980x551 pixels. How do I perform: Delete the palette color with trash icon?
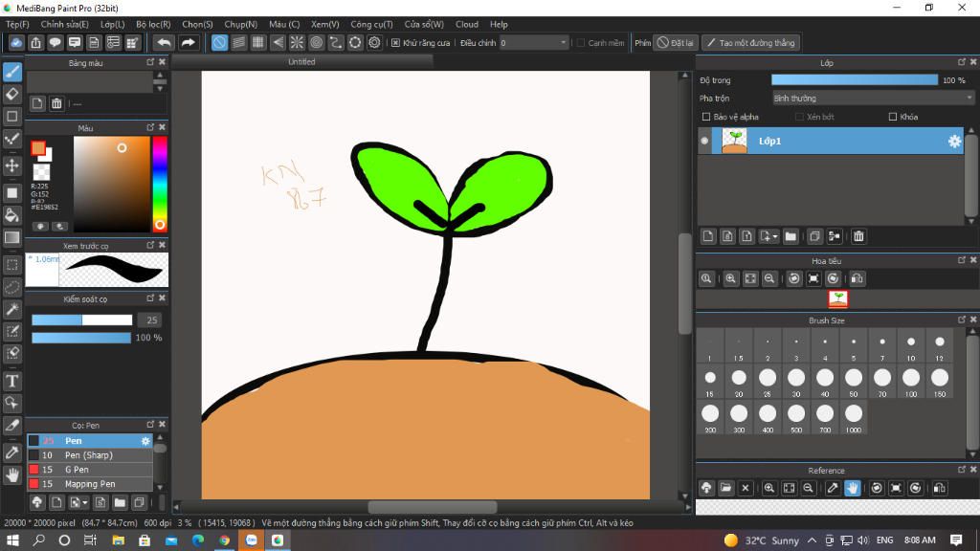pyautogui.click(x=56, y=103)
